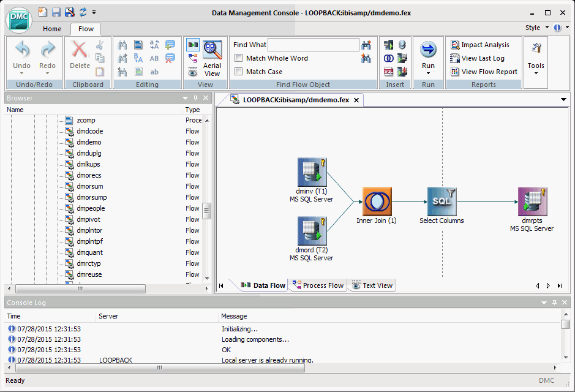Click the Browser panel horizontal scrollbar thumb
This screenshot has height=392, width=575.
80,288
